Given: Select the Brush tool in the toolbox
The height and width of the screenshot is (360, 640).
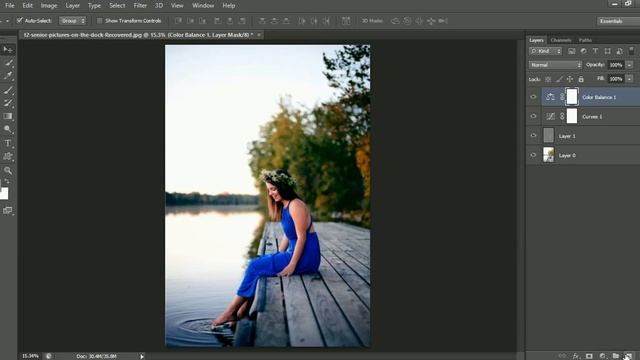Looking at the screenshot, I should (x=8, y=90).
